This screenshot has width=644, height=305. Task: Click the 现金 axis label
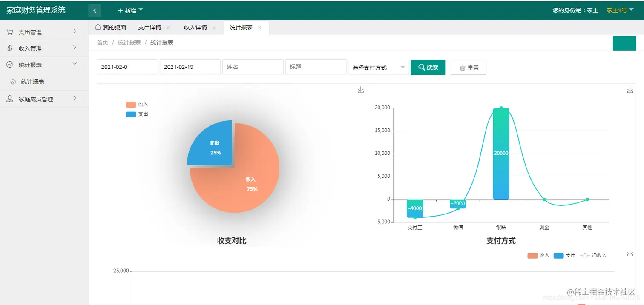pyautogui.click(x=544, y=228)
